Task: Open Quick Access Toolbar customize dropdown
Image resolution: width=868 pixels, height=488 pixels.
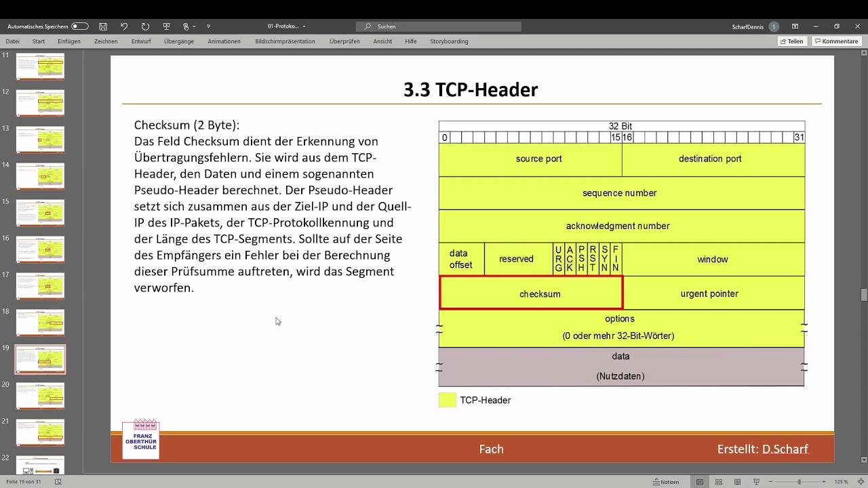Action: point(208,26)
